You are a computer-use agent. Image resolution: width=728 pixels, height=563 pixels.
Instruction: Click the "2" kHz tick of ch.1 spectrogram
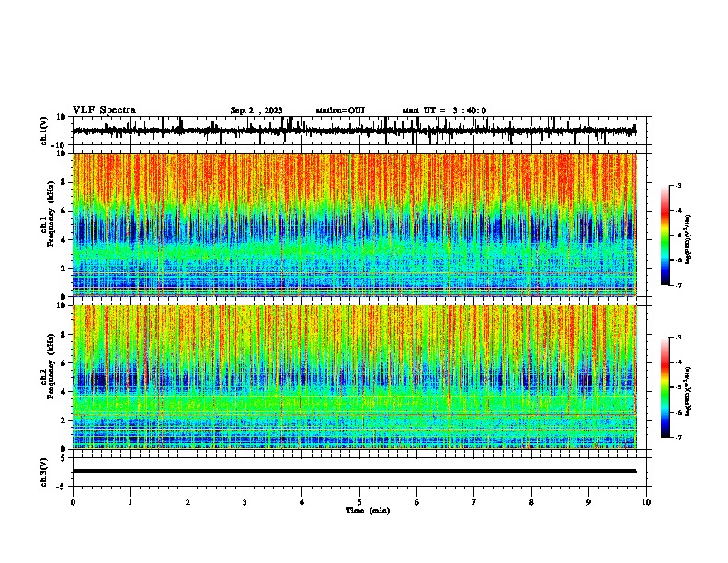point(63,268)
